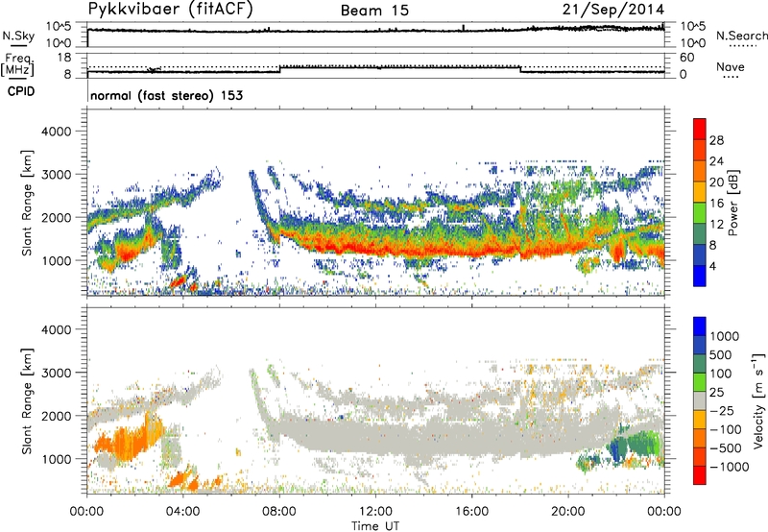Click the 'N.Sky' legend label

(x=18, y=36)
